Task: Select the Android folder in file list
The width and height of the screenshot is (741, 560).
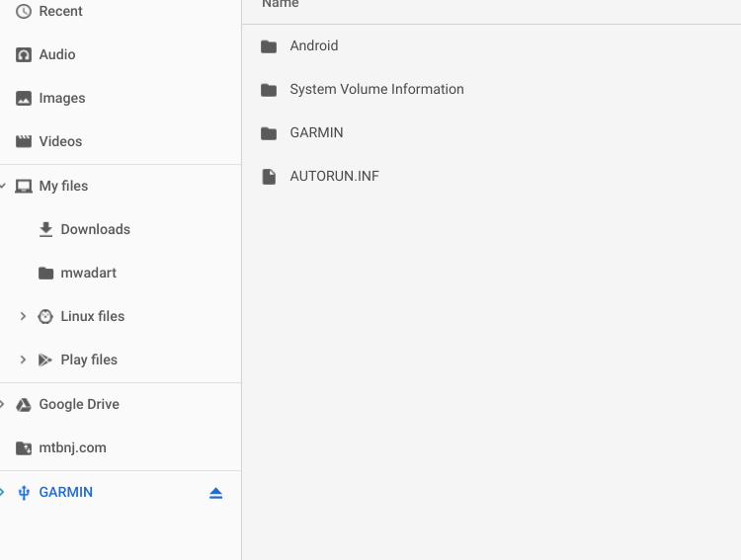Action: pyautogui.click(x=314, y=46)
